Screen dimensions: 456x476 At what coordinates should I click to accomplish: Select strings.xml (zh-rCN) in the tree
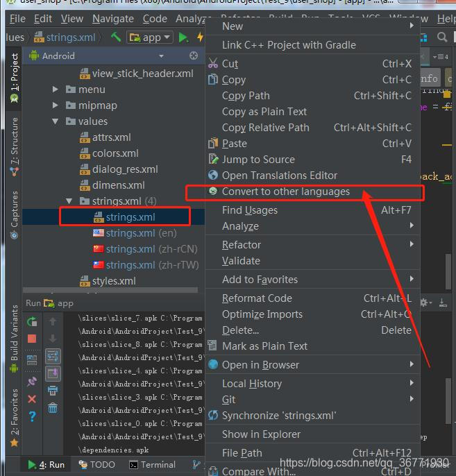[x=145, y=249]
